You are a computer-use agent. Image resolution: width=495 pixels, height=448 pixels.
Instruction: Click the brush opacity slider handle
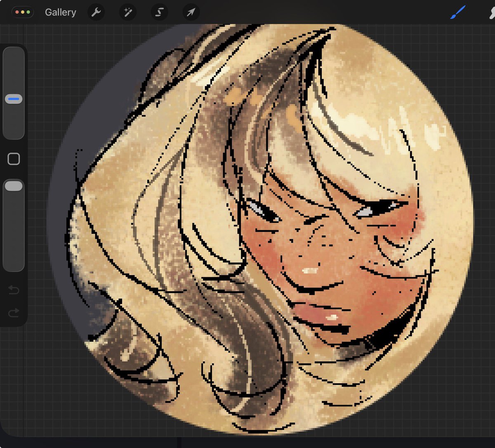(x=14, y=186)
